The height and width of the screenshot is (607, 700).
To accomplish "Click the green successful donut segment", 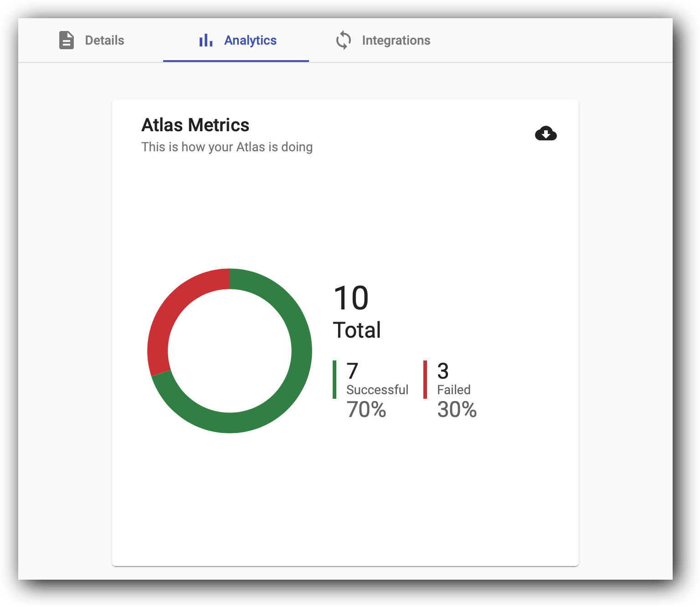I will 292,387.
